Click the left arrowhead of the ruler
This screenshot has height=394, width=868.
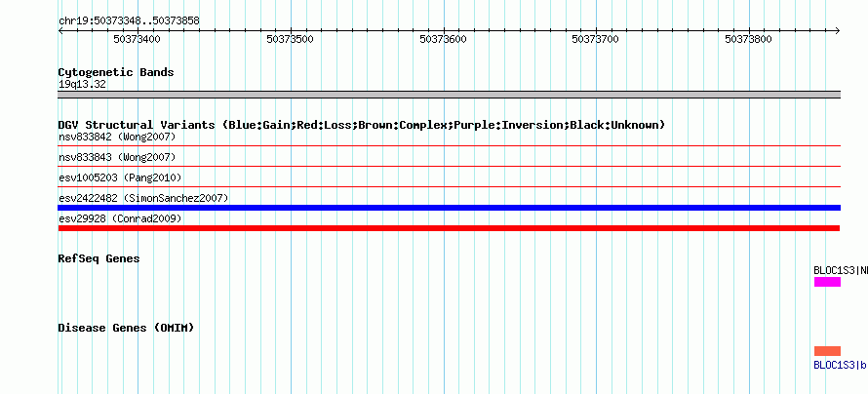[60, 30]
